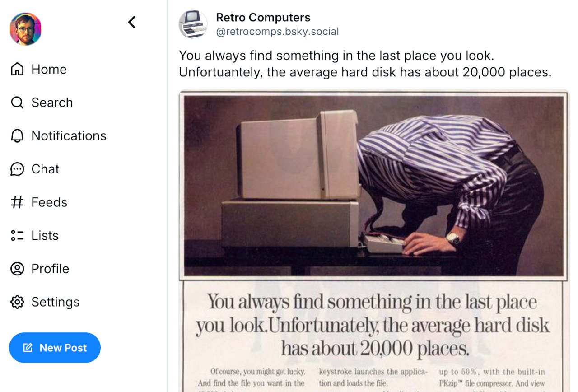
Task: Click the @retrocomps.bsky.social handle
Action: point(277,32)
